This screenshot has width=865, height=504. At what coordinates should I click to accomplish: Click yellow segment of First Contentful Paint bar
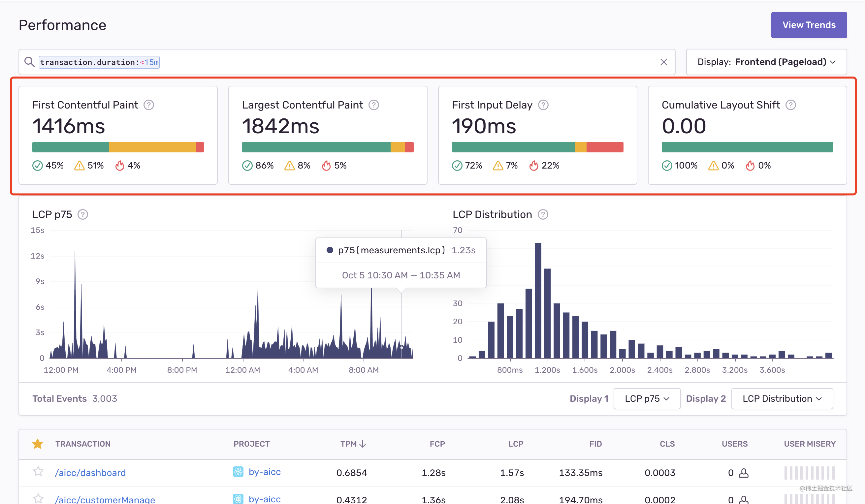[152, 147]
